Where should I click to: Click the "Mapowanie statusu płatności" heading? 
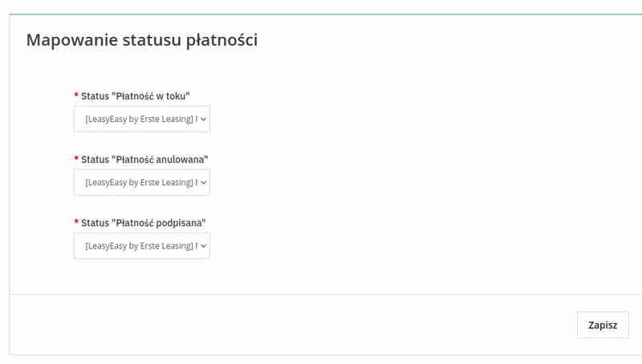142,40
